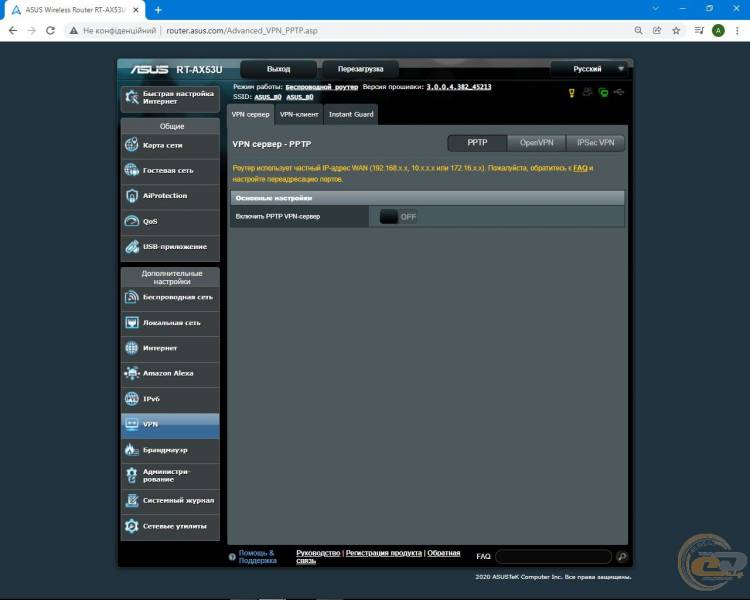Open Wireless (Беспроводная сеть) icon
Image resolution: width=750 pixels, height=600 pixels.
coord(132,297)
